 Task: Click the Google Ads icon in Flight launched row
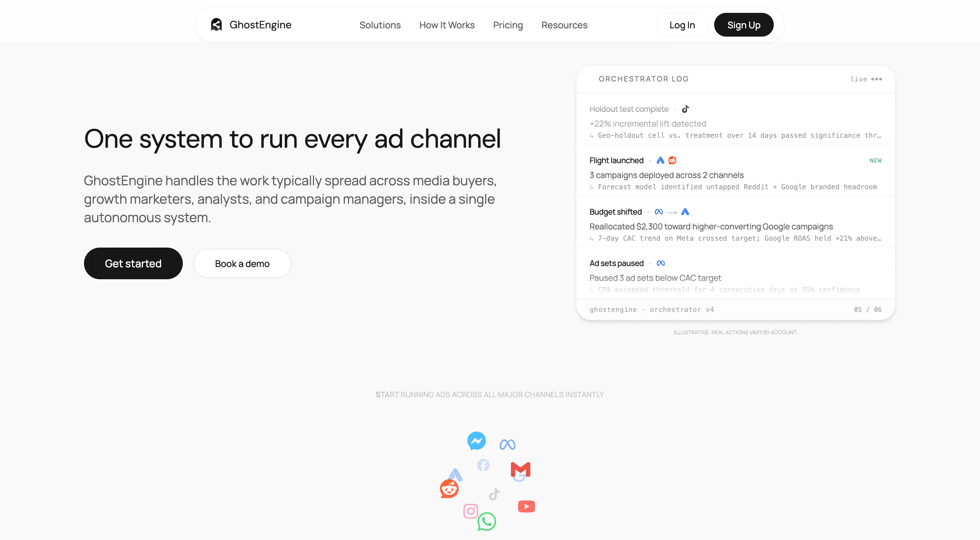coord(660,160)
